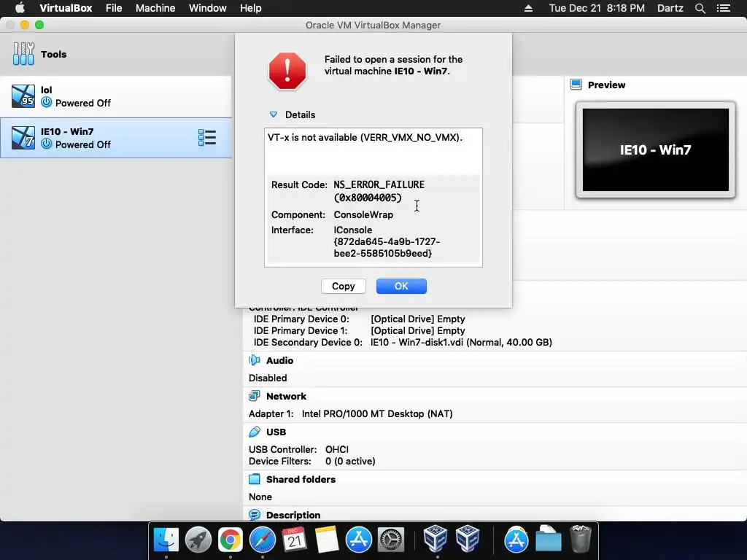
Task: Open the USB section header
Action: 276,432
